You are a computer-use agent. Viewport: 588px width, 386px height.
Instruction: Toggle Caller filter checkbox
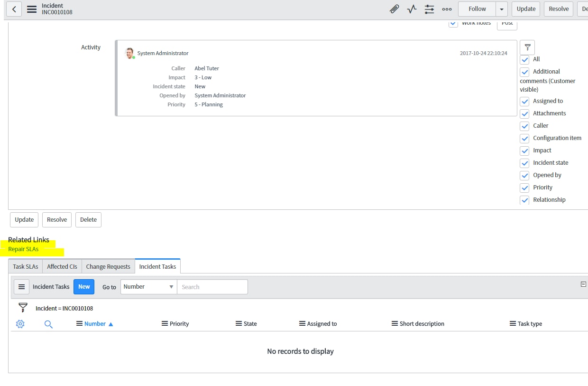[x=524, y=126]
